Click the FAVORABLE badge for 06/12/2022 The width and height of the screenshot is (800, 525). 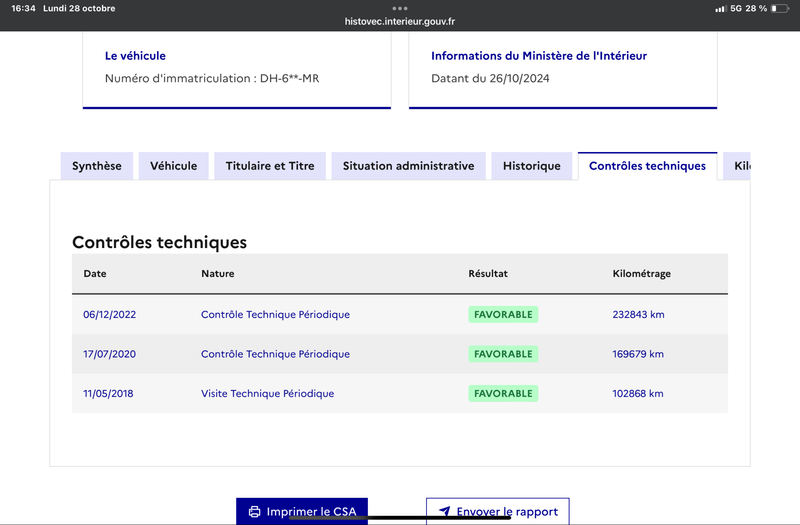[503, 314]
